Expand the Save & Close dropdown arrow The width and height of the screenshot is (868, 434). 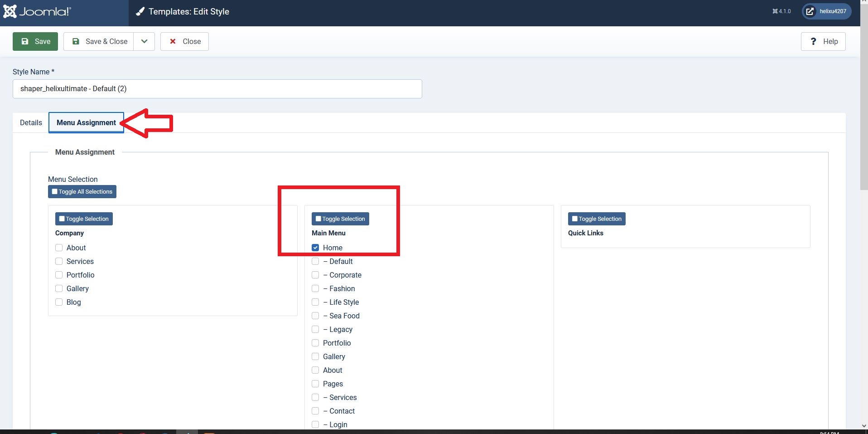[x=144, y=41]
